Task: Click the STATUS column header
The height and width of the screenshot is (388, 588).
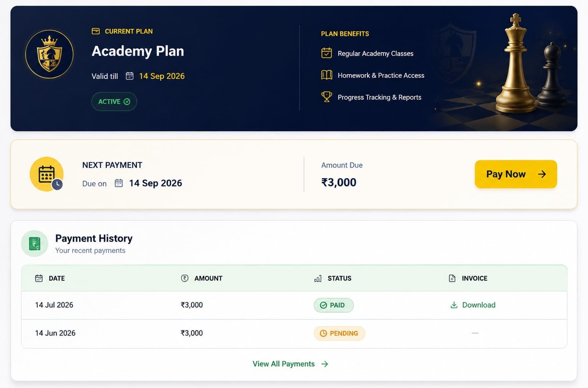Action: [x=333, y=278]
